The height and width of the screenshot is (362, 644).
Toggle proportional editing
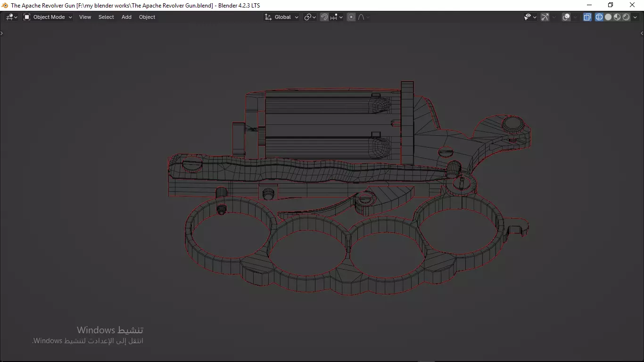click(x=351, y=17)
